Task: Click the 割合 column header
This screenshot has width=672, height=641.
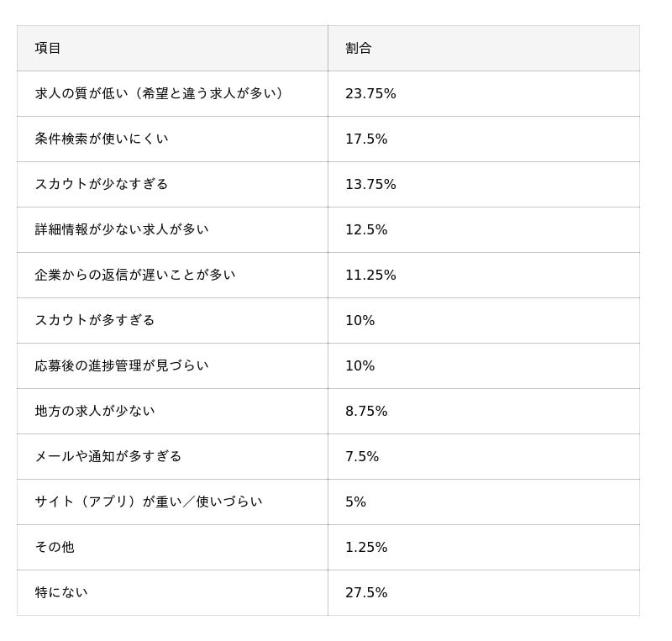Action: click(359, 48)
